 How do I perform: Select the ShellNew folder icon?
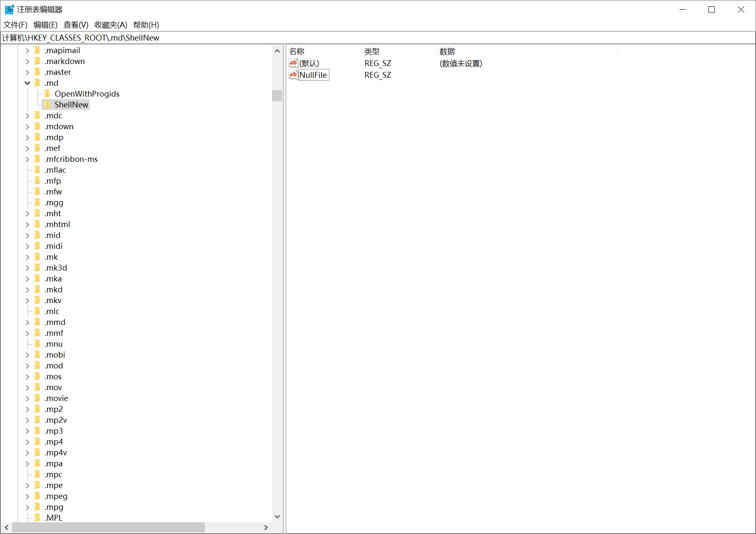click(x=47, y=105)
